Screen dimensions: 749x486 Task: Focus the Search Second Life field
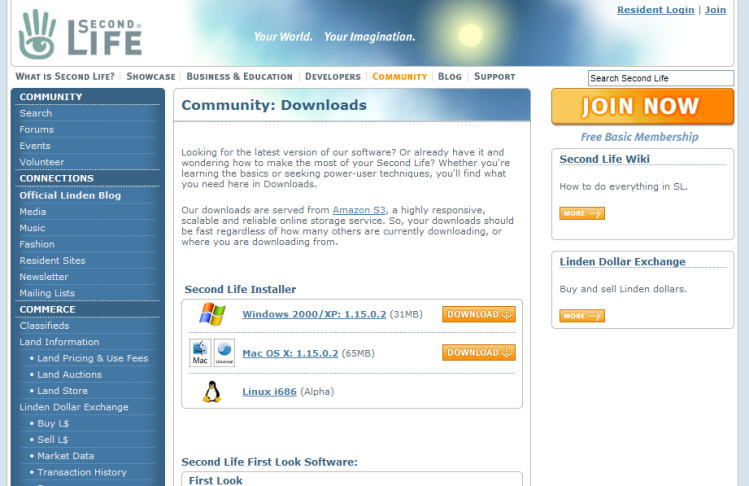pyautogui.click(x=661, y=78)
